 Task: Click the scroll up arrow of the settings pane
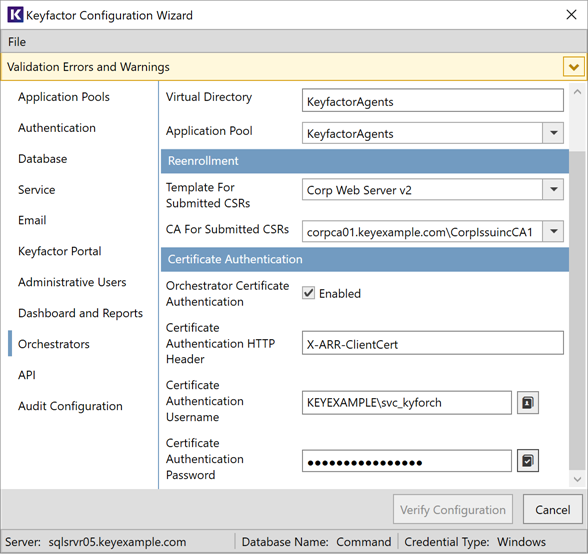point(578,92)
